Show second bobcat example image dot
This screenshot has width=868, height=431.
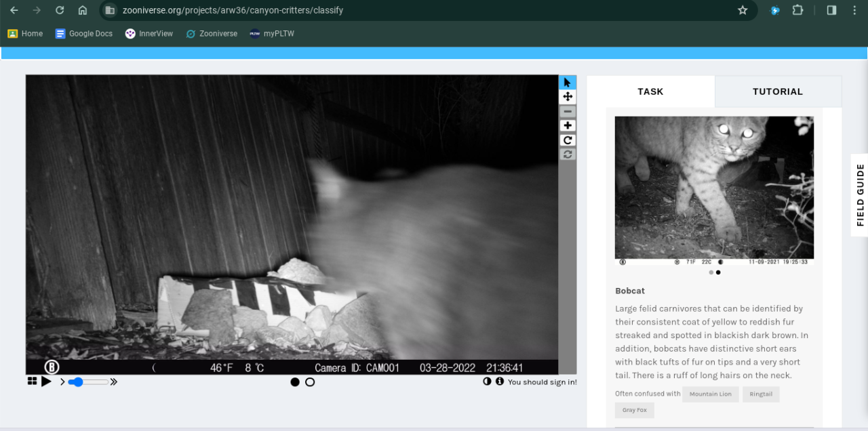coord(718,272)
